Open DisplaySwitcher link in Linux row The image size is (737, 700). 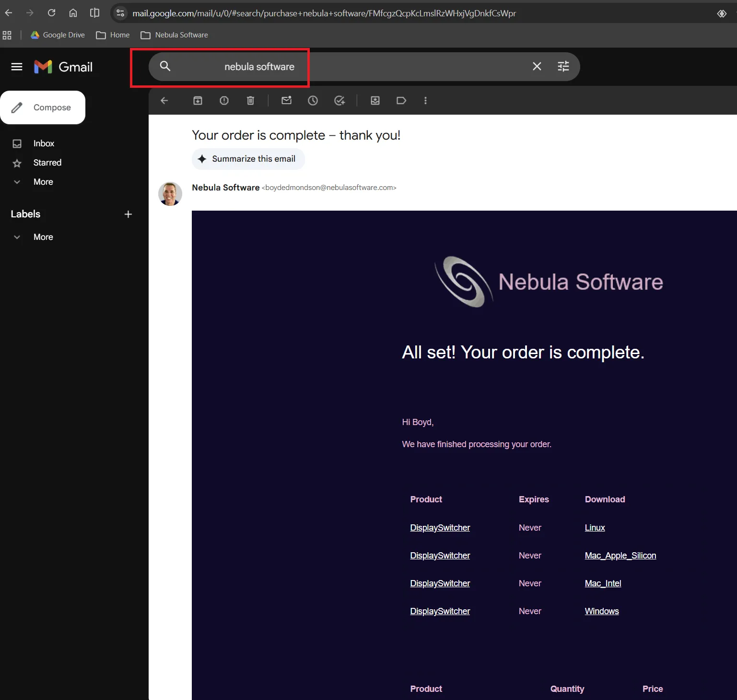tap(440, 528)
